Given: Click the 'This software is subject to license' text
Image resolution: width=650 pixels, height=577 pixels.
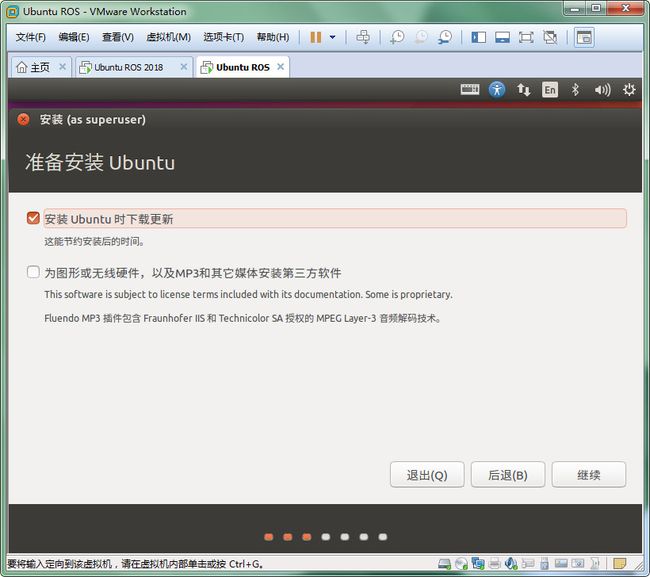Looking at the screenshot, I should 248,294.
